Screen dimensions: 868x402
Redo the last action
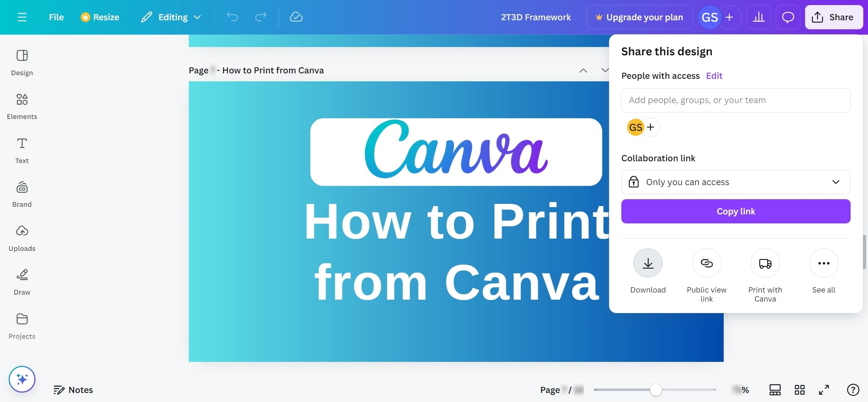click(x=260, y=17)
